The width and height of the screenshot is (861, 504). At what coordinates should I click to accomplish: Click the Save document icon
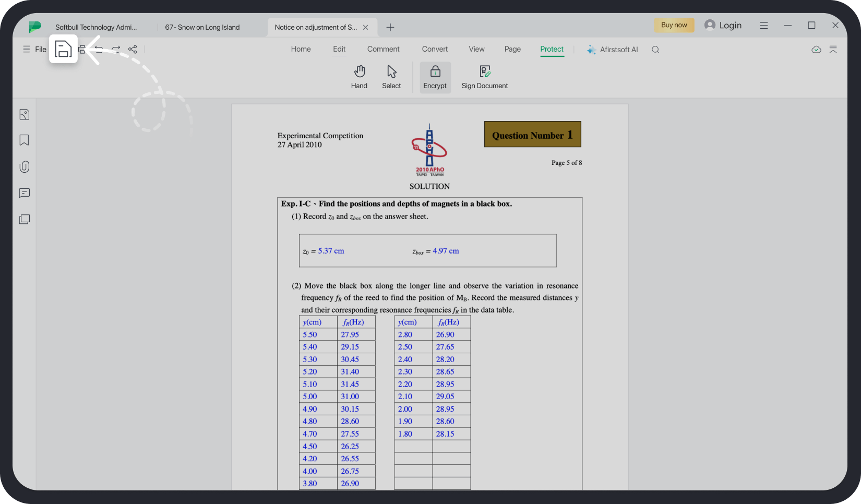pyautogui.click(x=63, y=49)
